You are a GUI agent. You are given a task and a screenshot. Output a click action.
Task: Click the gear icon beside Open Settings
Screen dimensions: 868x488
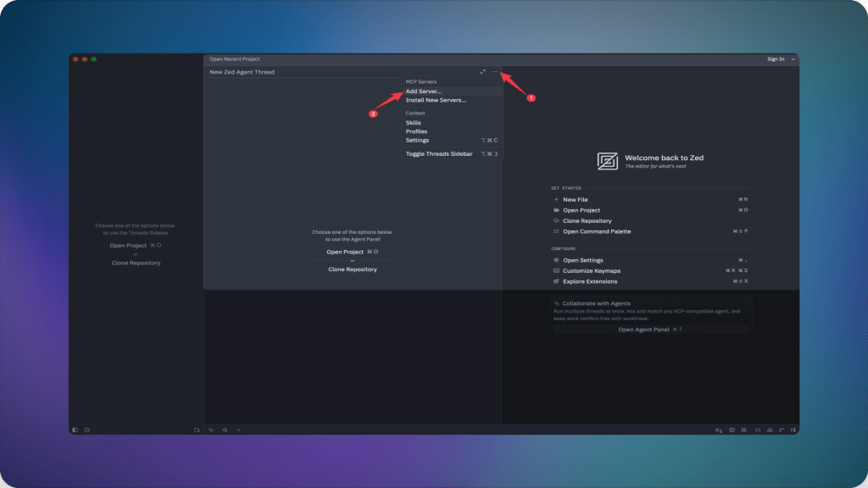[x=556, y=260]
